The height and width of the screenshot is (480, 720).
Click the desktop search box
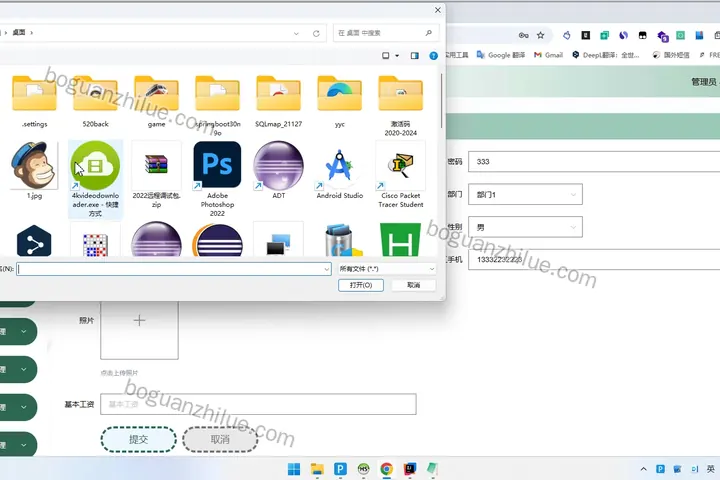click(386, 33)
